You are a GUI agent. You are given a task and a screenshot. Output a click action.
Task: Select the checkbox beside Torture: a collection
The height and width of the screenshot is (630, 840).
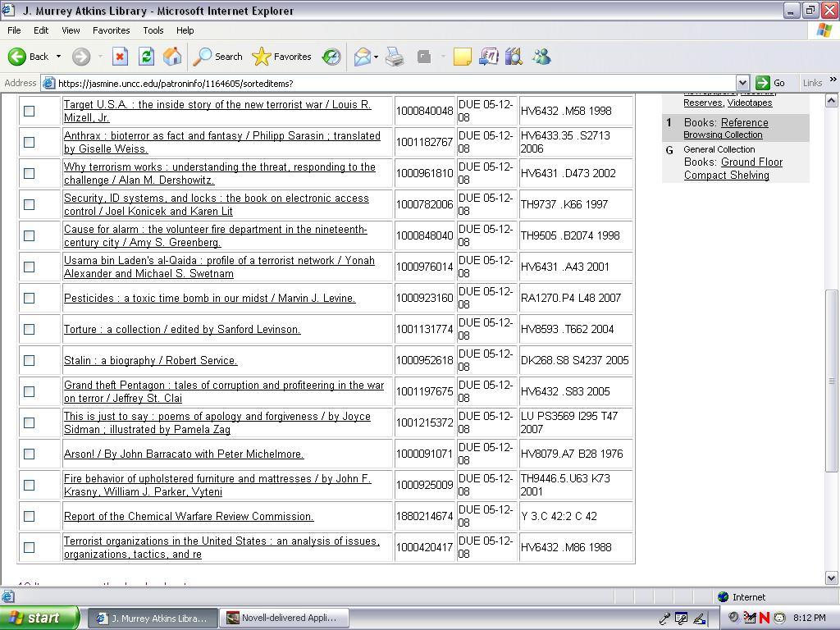click(30, 329)
